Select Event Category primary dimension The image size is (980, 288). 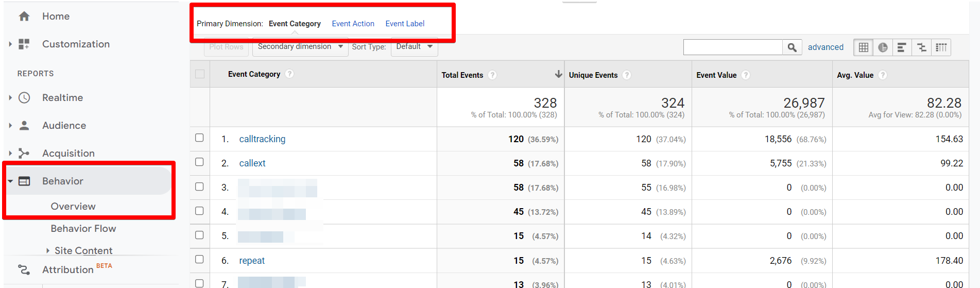295,24
